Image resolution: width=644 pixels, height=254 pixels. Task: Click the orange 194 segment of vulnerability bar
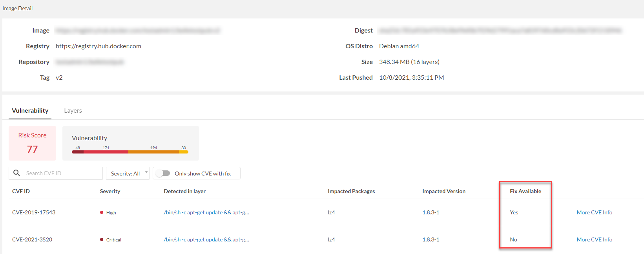pyautogui.click(x=153, y=152)
